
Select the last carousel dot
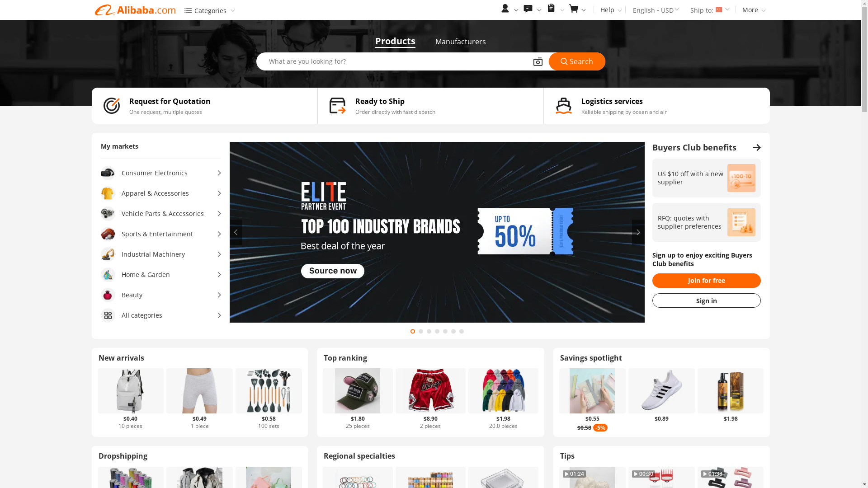tap(462, 332)
